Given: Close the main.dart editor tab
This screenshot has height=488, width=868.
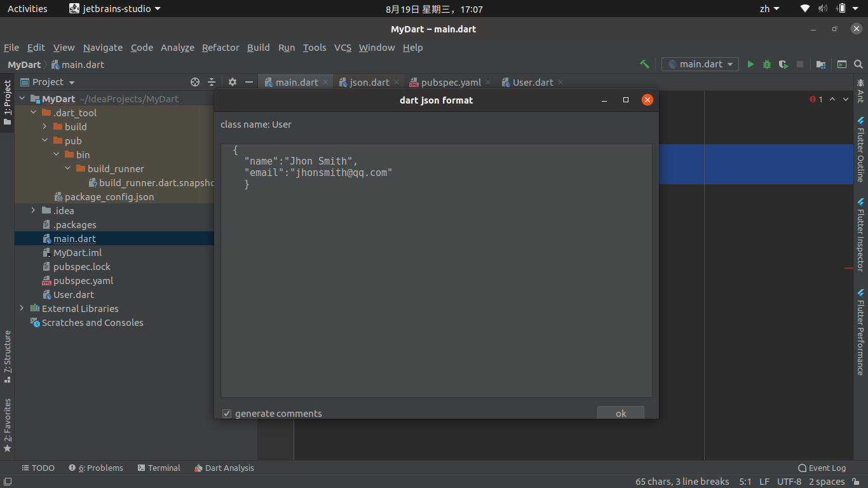Looking at the screenshot, I should point(326,83).
